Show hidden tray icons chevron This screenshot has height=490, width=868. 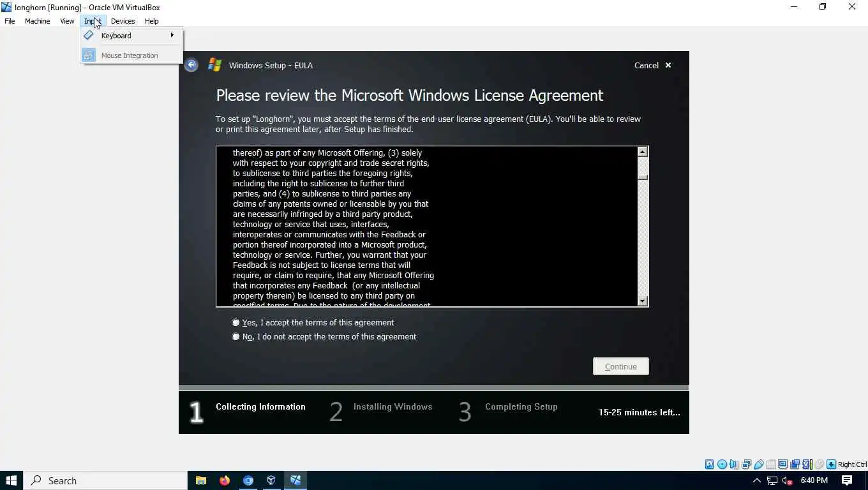pos(757,480)
